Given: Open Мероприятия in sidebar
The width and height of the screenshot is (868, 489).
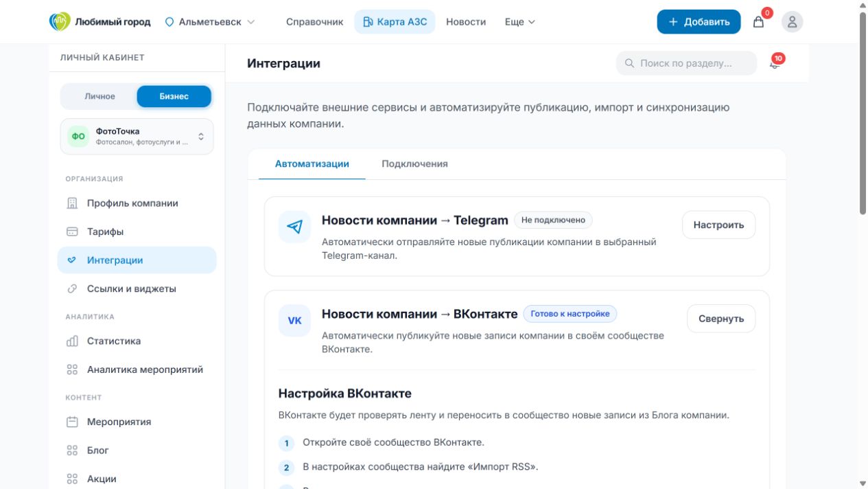Looking at the screenshot, I should (137, 422).
